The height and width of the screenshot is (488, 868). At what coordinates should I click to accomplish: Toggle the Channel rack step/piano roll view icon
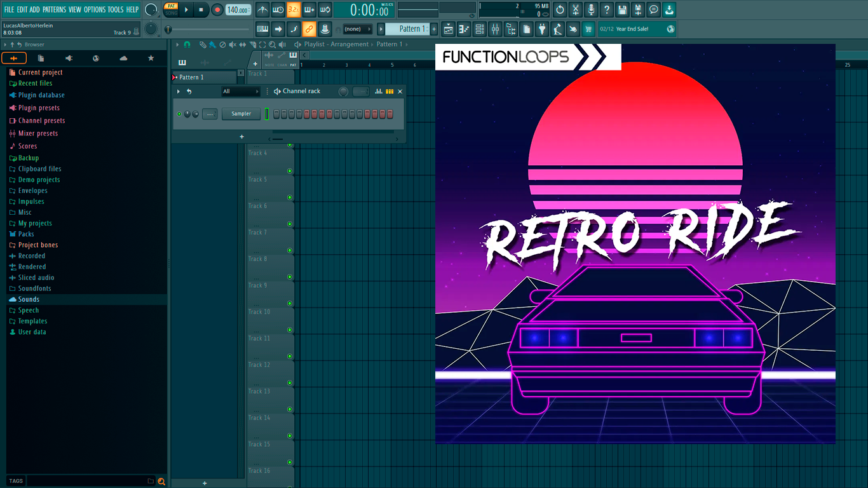(390, 91)
